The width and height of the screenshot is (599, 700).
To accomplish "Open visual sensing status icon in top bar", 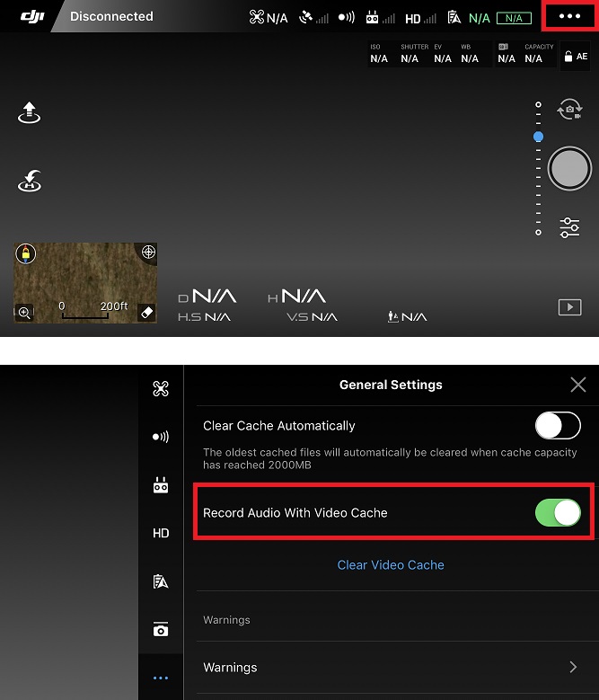I will click(346, 17).
